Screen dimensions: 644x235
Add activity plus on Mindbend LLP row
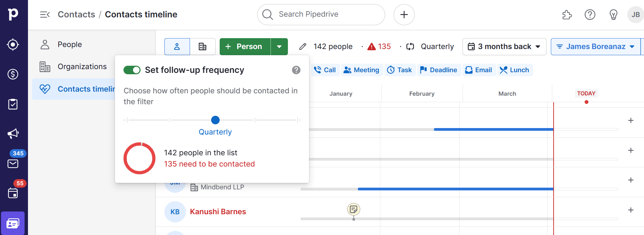pos(631,180)
